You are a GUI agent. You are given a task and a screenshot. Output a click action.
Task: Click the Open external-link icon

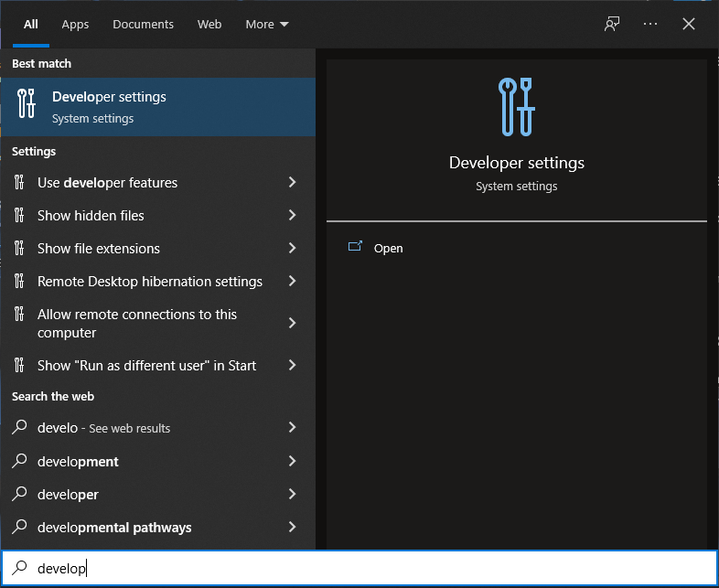tap(356, 248)
